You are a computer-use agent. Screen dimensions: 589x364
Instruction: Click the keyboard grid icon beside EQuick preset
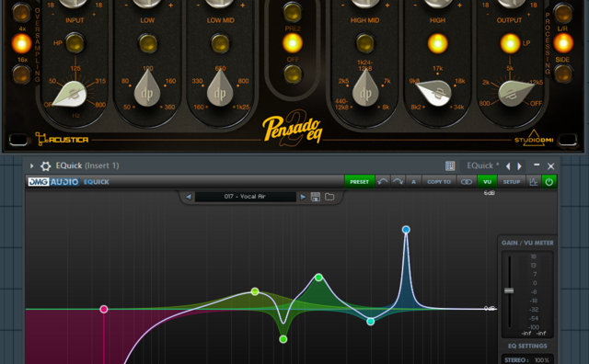tap(450, 165)
